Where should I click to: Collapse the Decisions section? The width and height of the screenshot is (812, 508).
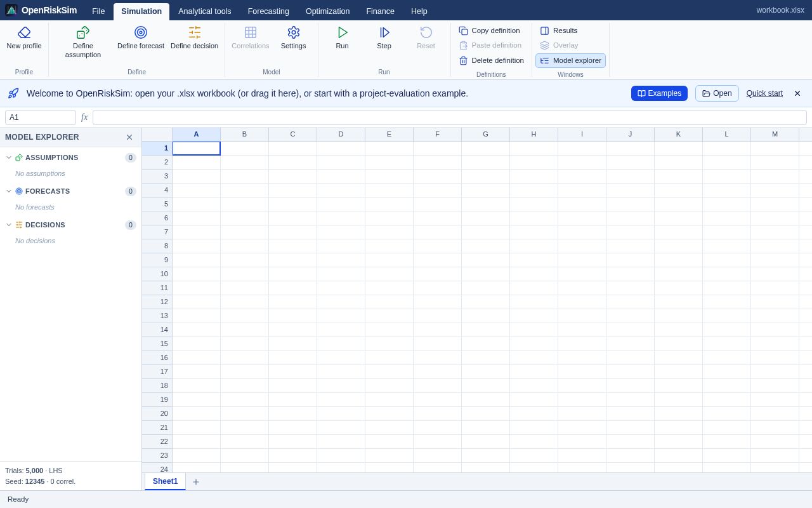point(9,225)
